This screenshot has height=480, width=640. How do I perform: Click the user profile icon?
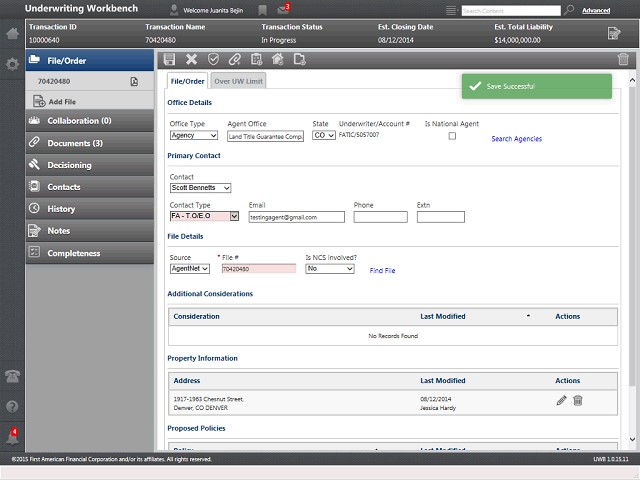pyautogui.click(x=174, y=10)
